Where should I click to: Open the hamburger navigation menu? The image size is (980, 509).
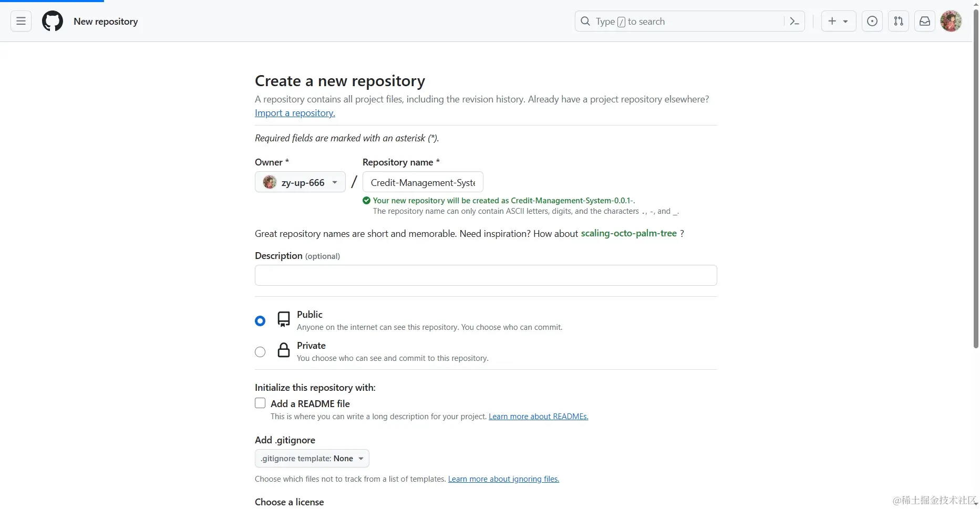point(21,22)
